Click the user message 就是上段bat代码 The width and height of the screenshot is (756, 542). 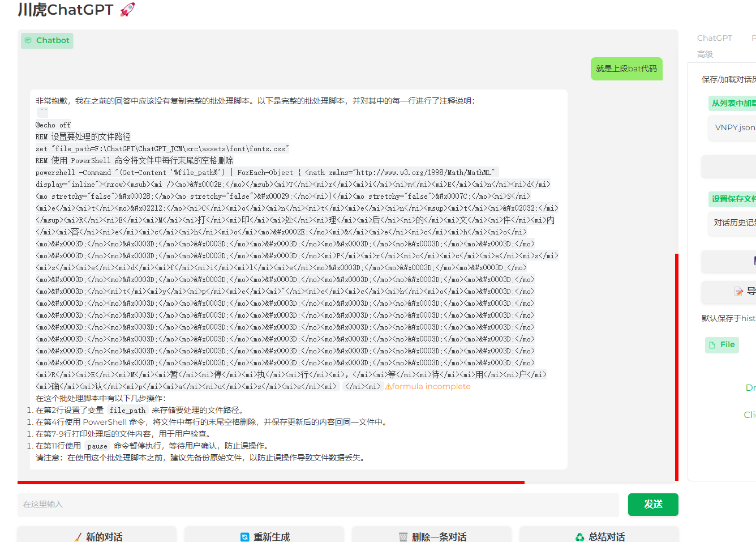point(626,69)
